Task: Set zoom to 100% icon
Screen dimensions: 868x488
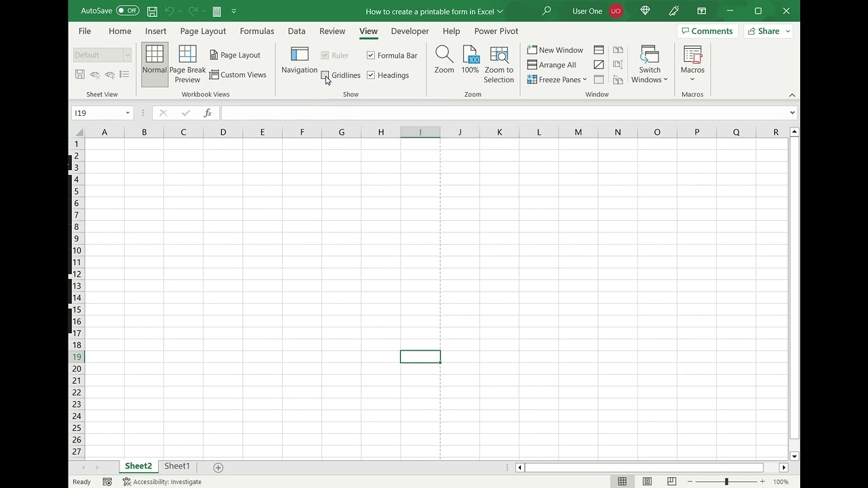Action: tap(470, 55)
